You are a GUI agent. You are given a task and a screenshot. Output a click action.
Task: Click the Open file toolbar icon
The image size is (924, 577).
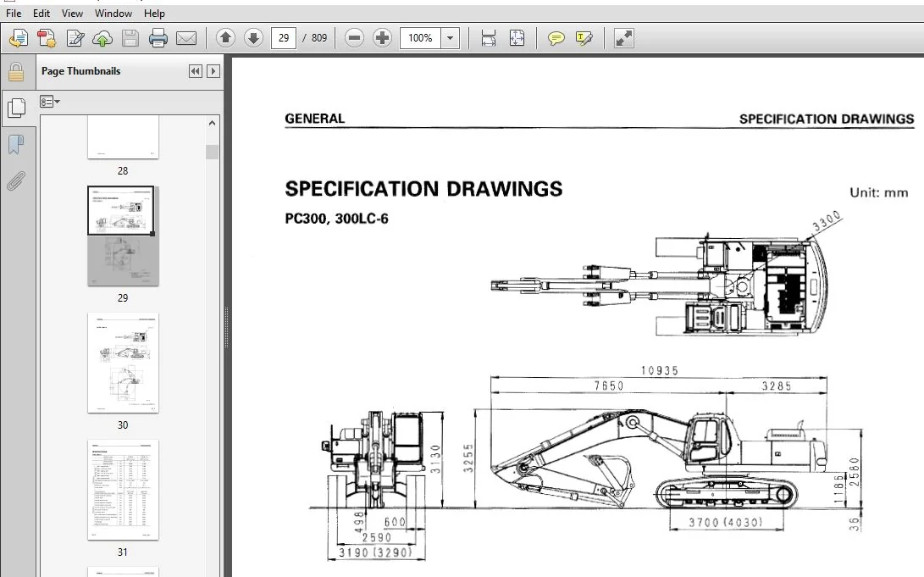click(19, 38)
